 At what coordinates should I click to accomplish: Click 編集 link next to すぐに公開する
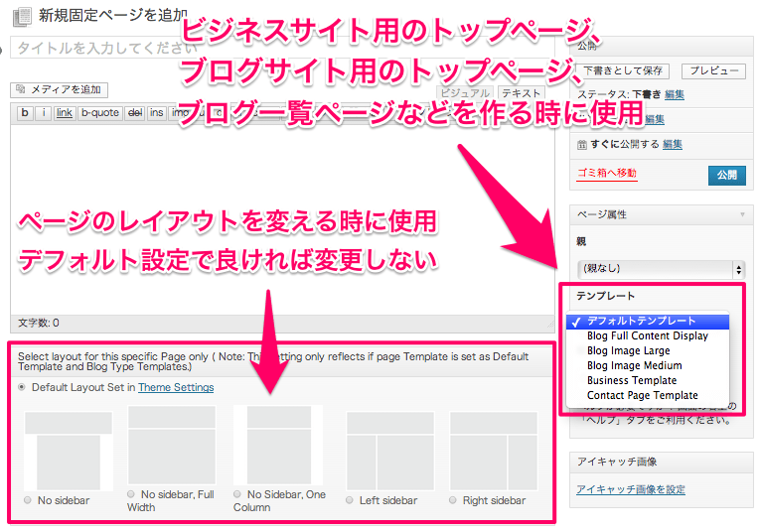pyautogui.click(x=673, y=144)
